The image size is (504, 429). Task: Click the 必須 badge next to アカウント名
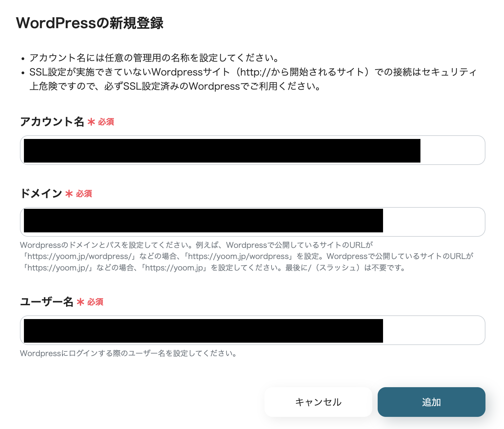[106, 122]
